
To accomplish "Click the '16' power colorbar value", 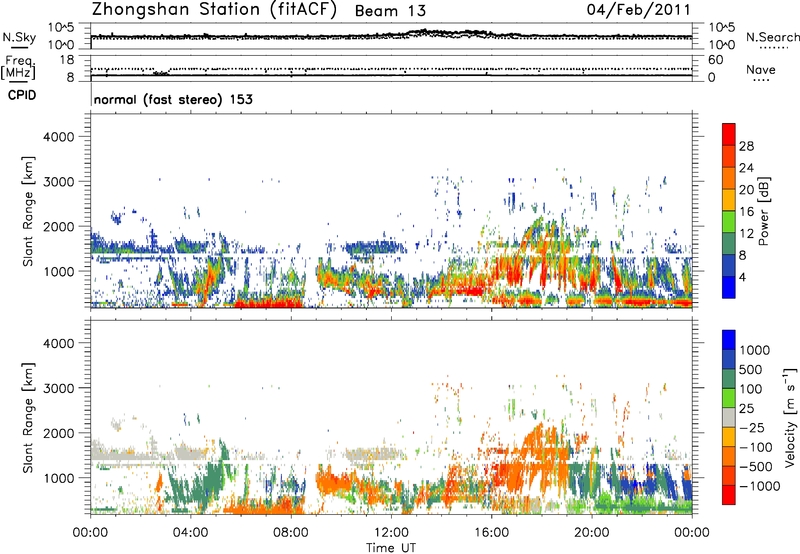I will [x=746, y=212].
